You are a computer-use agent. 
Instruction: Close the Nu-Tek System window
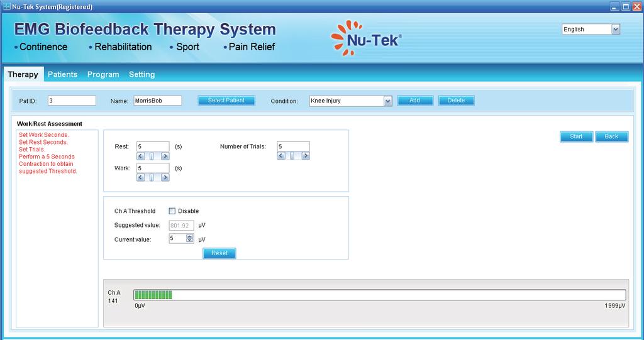click(636, 6)
